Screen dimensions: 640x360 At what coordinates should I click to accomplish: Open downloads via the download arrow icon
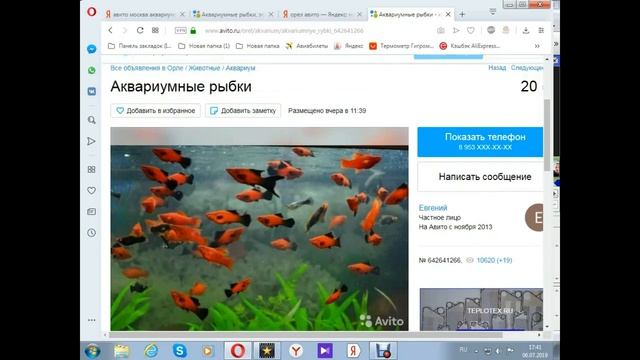point(526,31)
